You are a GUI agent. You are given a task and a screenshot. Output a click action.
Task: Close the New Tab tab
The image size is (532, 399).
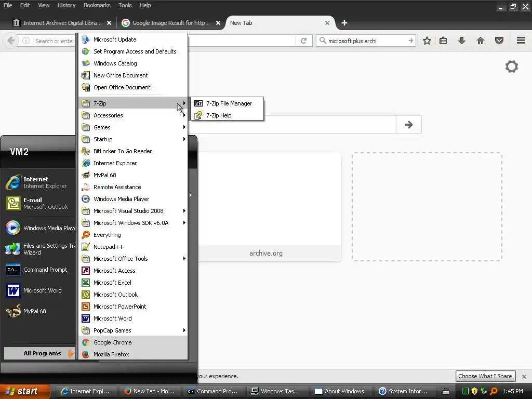click(327, 23)
